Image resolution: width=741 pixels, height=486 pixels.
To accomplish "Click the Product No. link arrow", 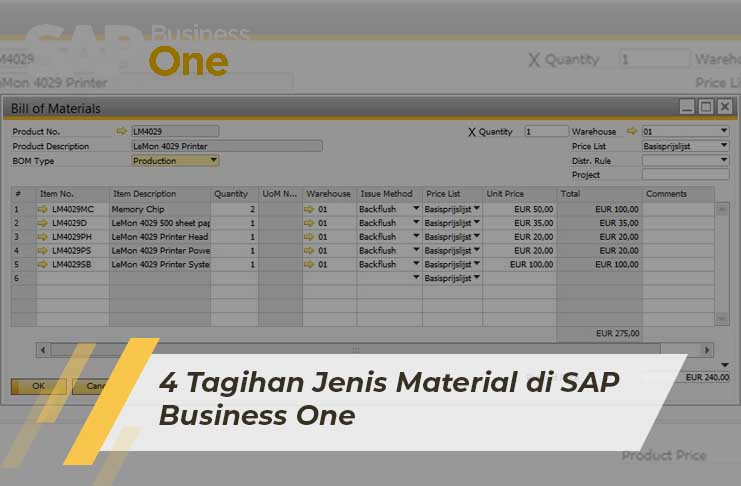I will [121, 131].
